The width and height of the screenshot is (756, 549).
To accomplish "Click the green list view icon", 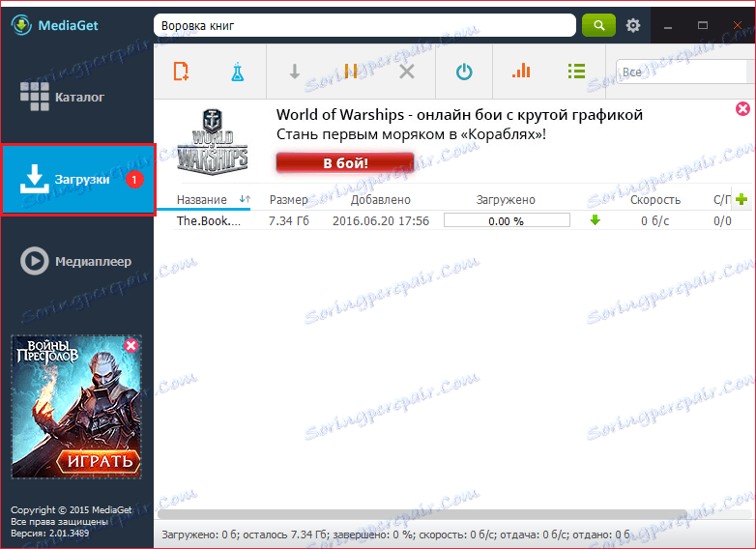I will point(576,72).
